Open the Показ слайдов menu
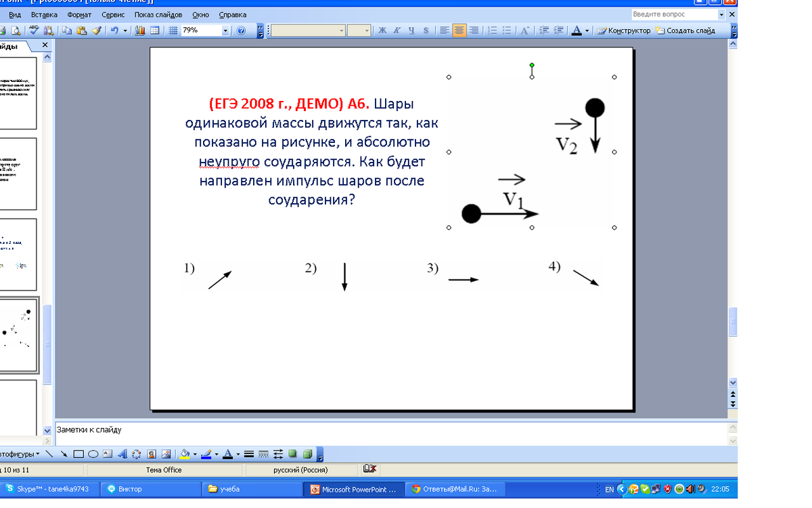This screenshot has width=812, height=508. 158,14
